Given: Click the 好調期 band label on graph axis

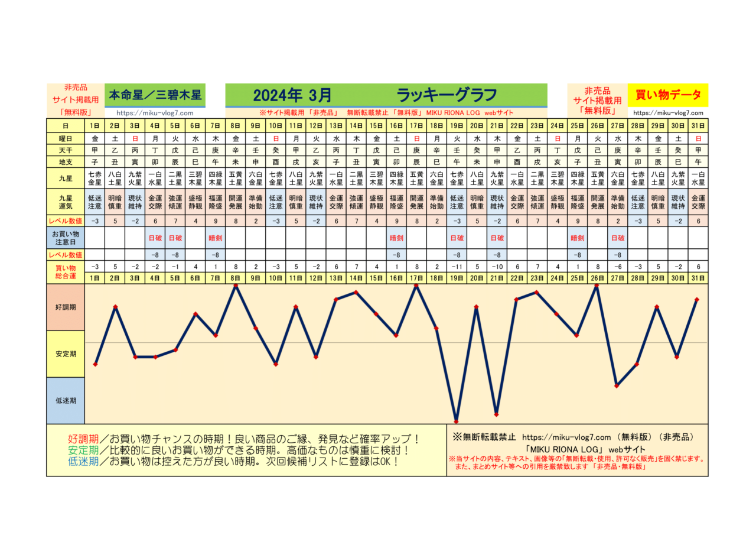Looking at the screenshot, I should 66,307.
